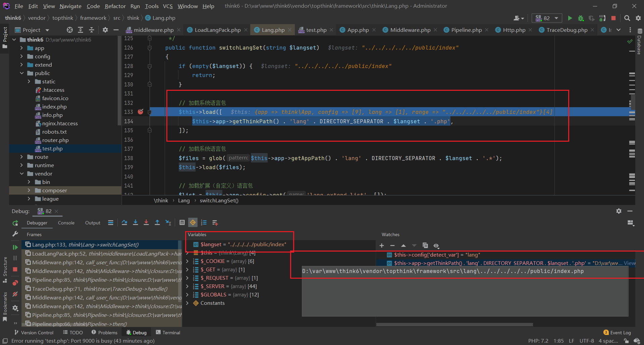Click the editor vertical scrollbar thumb
644x345 pixels.
click(633, 102)
